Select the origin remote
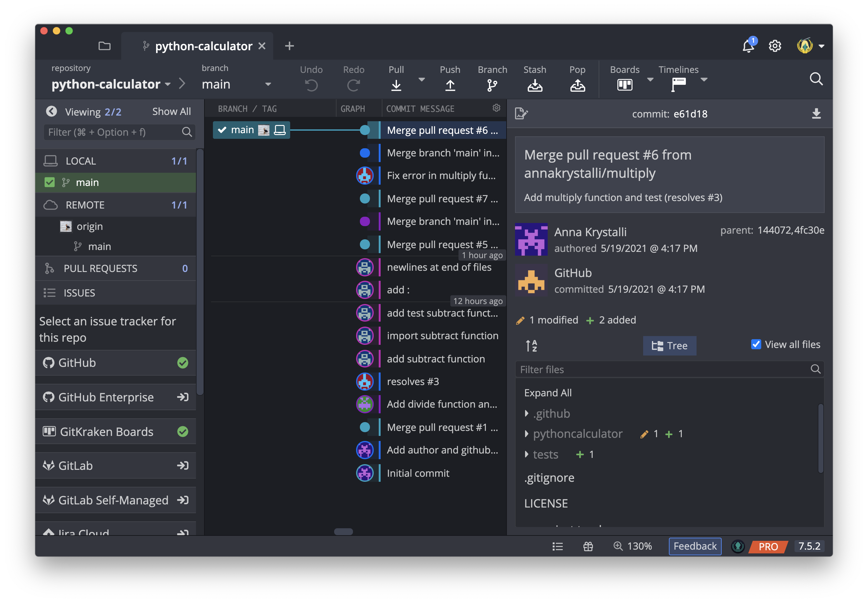Viewport: 868px width, 603px height. (x=90, y=226)
